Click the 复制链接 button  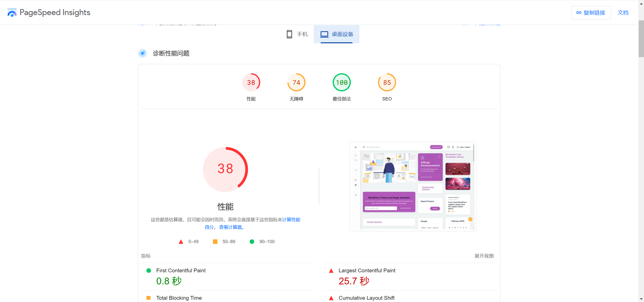[591, 12]
